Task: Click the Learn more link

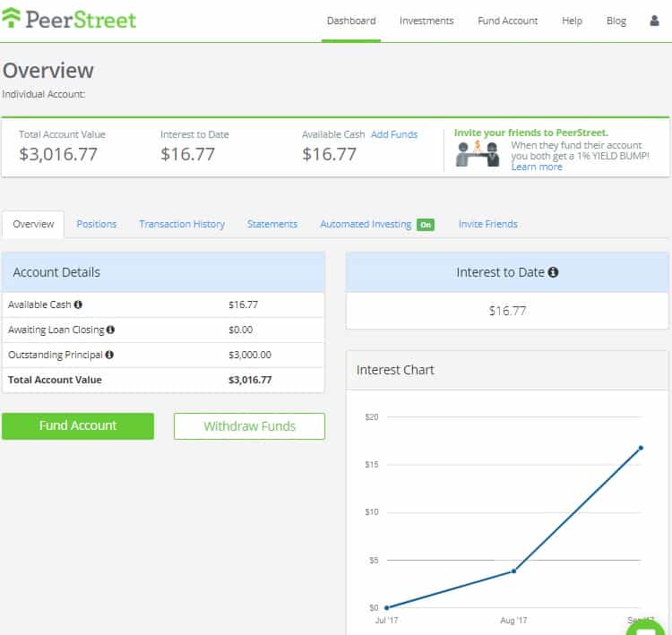Action: click(x=537, y=167)
